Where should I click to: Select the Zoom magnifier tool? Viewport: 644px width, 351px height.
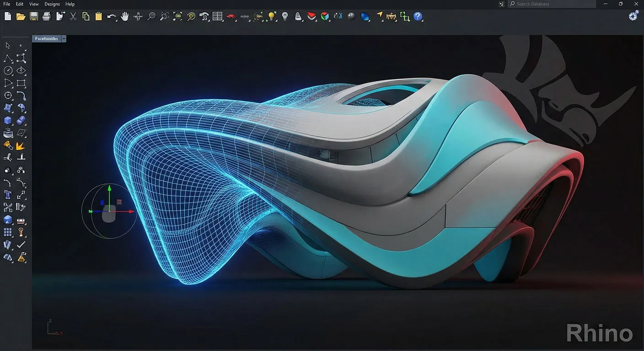[x=151, y=16]
